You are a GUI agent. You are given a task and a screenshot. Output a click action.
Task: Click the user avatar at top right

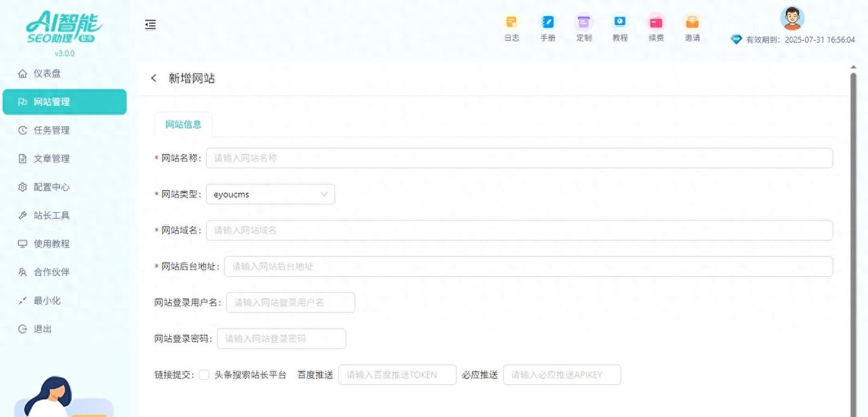coord(792,18)
